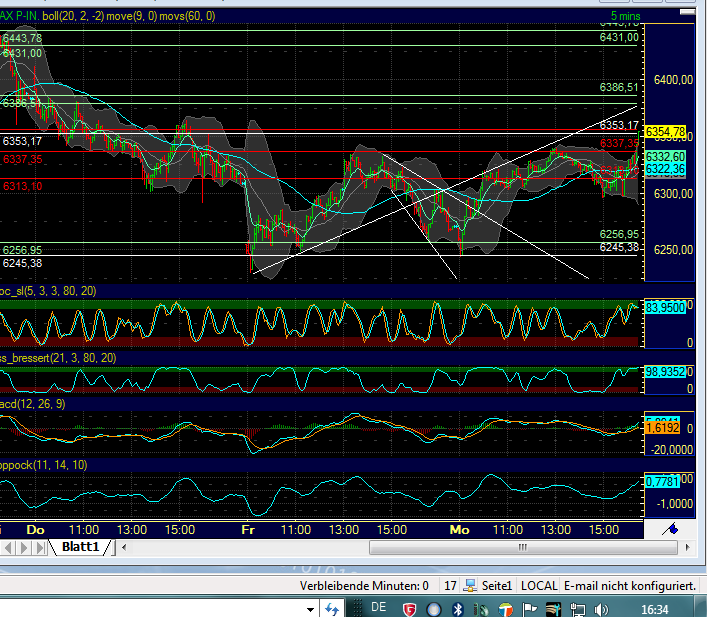
Task: Click 'Seite1' in the status bar
Action: point(496,586)
